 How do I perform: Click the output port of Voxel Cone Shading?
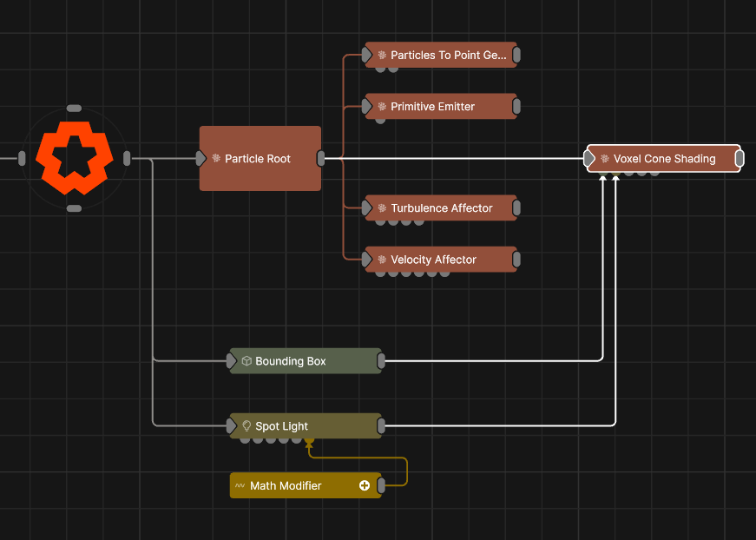click(x=740, y=159)
